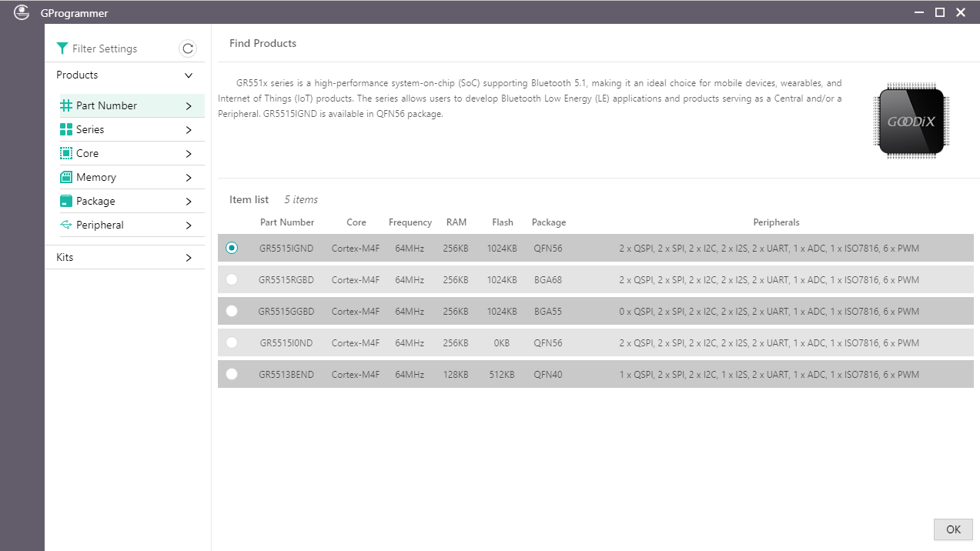Click the Package filter icon

click(x=66, y=202)
